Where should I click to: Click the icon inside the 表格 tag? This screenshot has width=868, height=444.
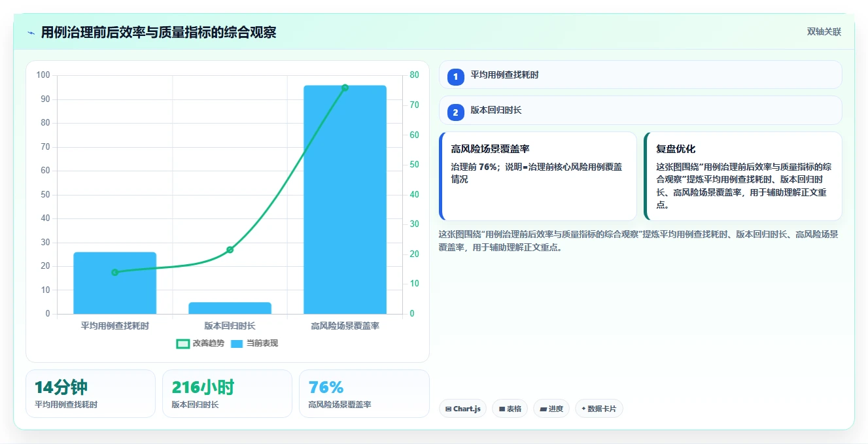tap(502, 409)
